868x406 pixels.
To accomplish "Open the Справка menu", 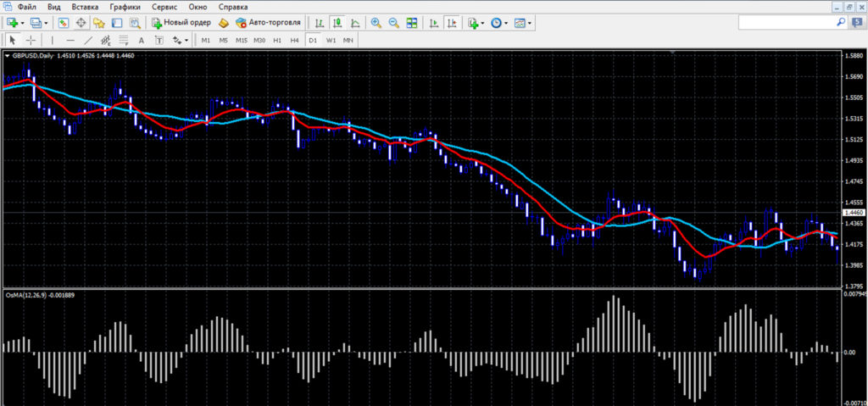I will pyautogui.click(x=233, y=7).
